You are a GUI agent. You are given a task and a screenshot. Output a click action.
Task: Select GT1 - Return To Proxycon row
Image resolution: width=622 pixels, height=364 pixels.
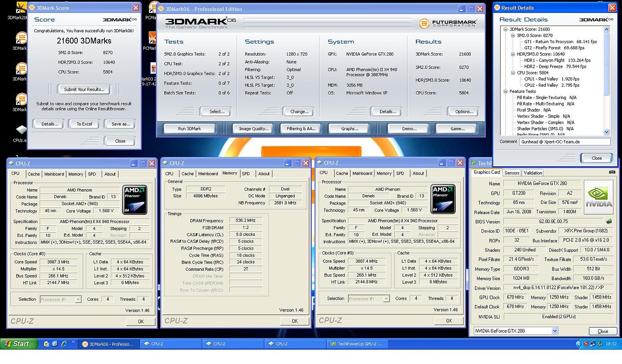coord(561,42)
